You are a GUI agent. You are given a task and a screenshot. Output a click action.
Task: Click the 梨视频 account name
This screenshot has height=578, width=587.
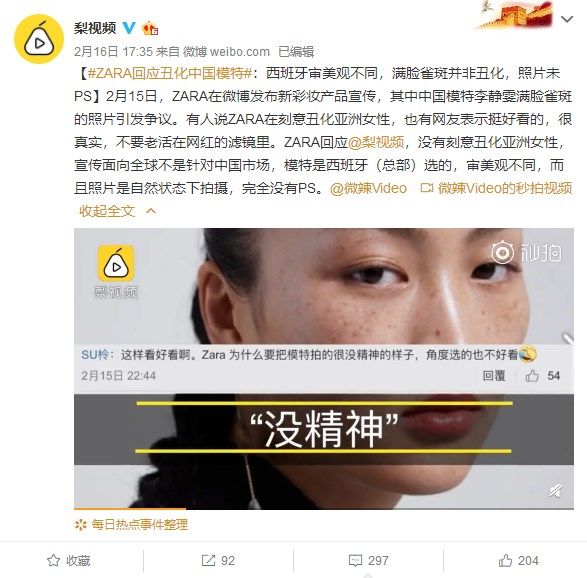[x=95, y=28]
